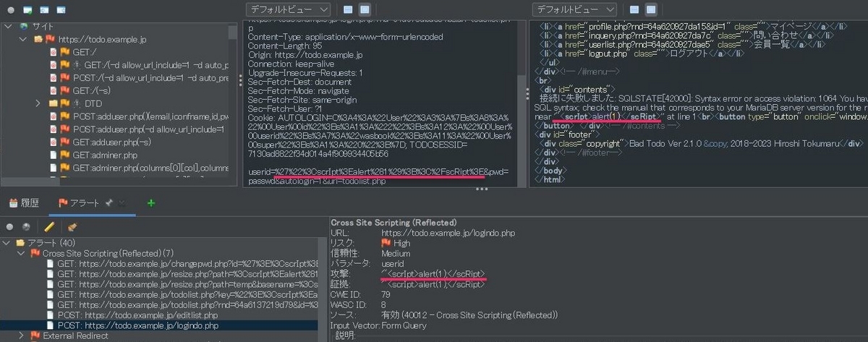Select GET:/(-d allow_url_include=1 node
This screenshot has height=342, width=868.
tap(140, 65)
